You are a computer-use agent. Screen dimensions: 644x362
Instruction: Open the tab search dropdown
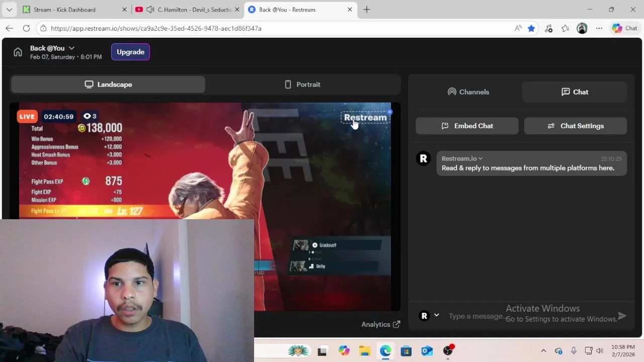[x=9, y=10]
